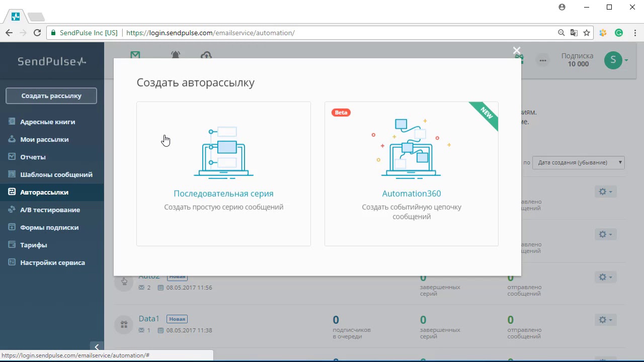Click the Авторассылки sidebar icon

tap(12, 192)
